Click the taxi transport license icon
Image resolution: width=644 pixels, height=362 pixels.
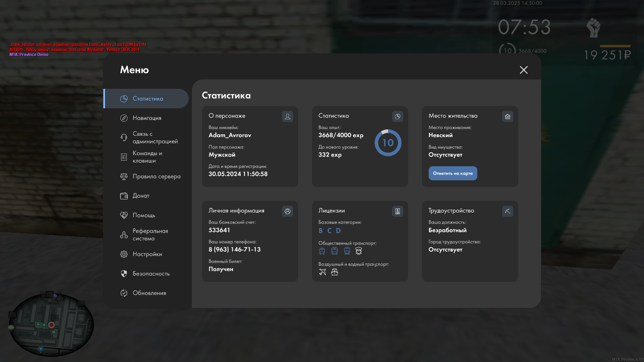pyautogui.click(x=359, y=251)
